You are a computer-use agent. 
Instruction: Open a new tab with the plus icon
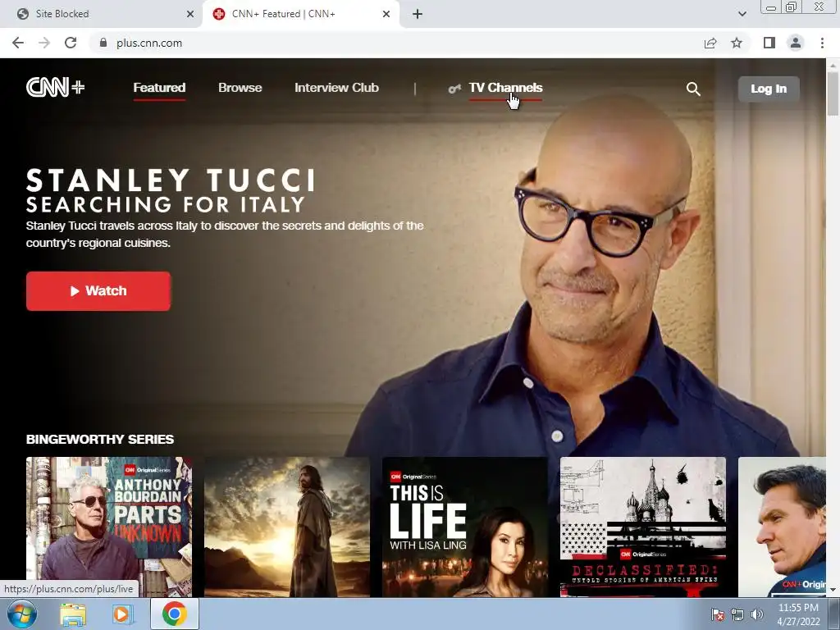(x=418, y=14)
